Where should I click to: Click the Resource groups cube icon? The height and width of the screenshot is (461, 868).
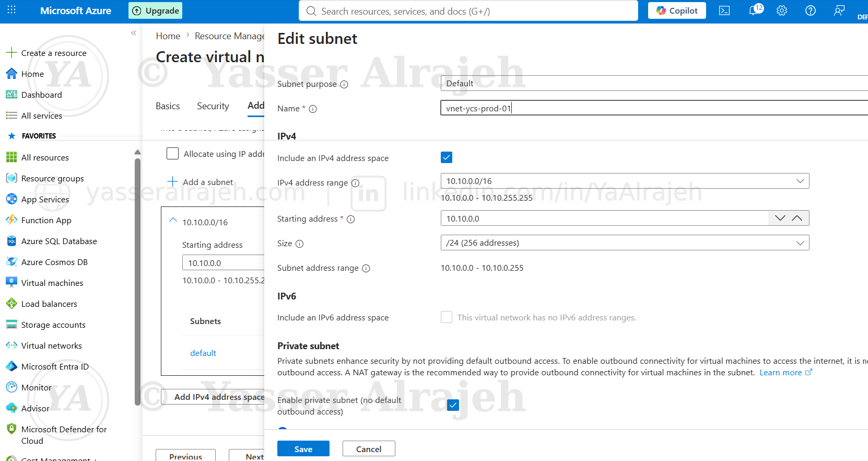pos(11,178)
